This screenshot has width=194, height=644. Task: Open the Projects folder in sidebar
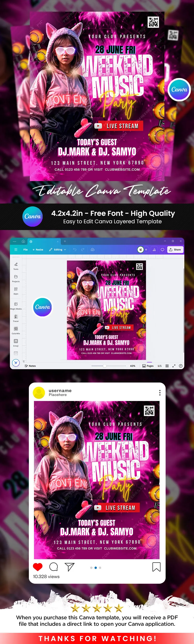tap(16, 278)
